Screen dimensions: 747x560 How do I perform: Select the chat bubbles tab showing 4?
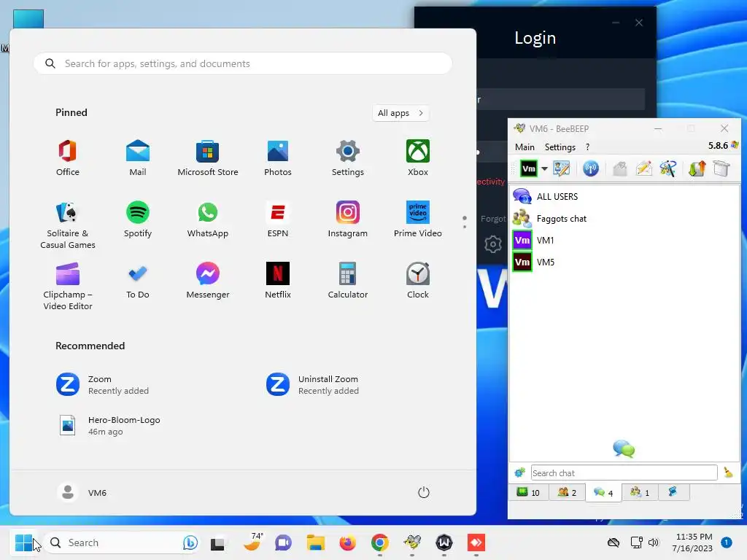click(x=603, y=492)
